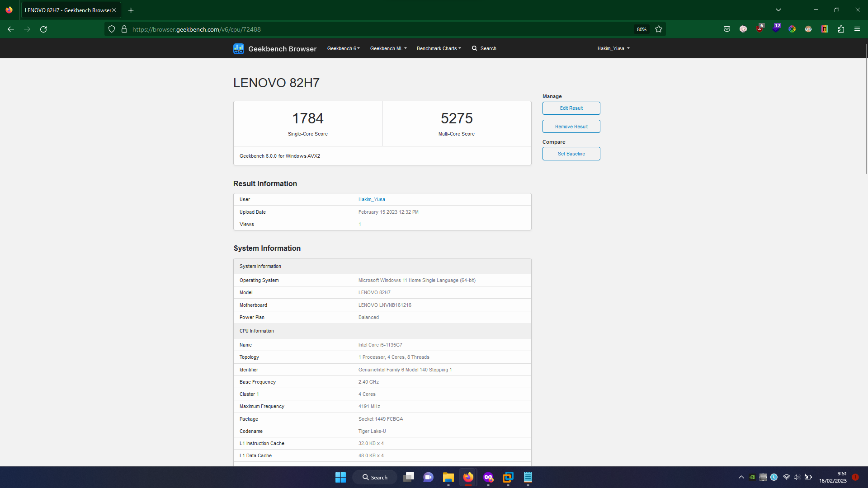Viewport: 868px width, 488px height.
Task: Click the NVIDIA tray icon
Action: pos(752,477)
